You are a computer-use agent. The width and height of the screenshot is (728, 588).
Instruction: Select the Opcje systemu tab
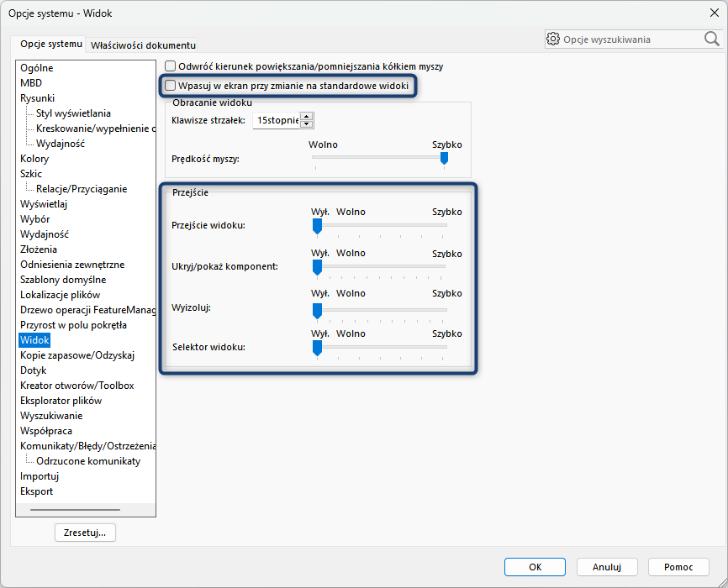tap(51, 44)
